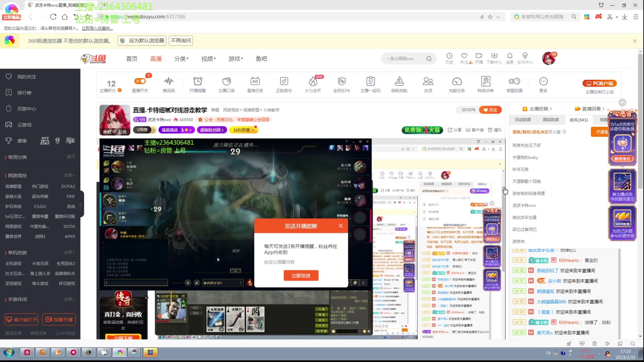
Task: Open the 主播口袋 wallet icon
Action: (226, 85)
